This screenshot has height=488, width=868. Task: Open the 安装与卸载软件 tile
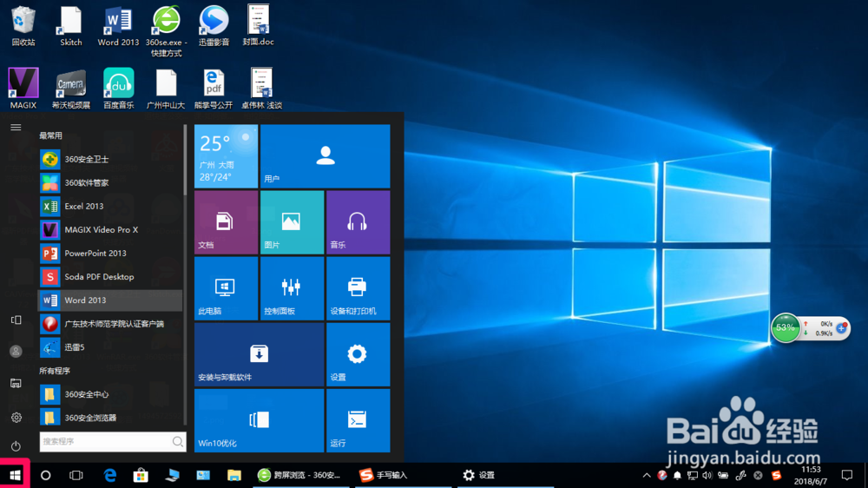259,354
